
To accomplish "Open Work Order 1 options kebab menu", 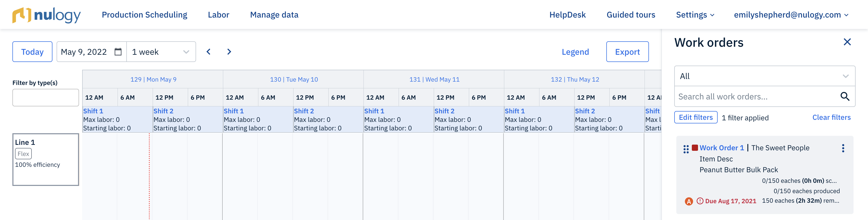I will pyautogui.click(x=843, y=148).
